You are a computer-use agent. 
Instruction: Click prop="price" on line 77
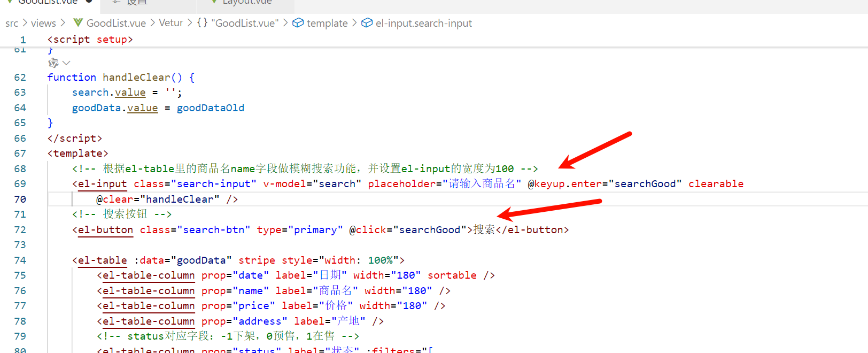pos(238,306)
